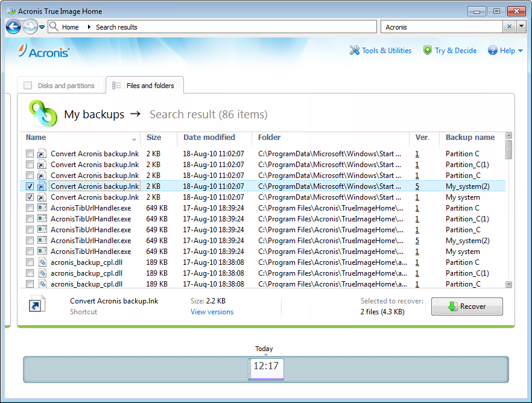The image size is (532, 403).
Task: Click shortcut icon of Partition_C Convert Acronis backup.lnk
Action: [42, 176]
